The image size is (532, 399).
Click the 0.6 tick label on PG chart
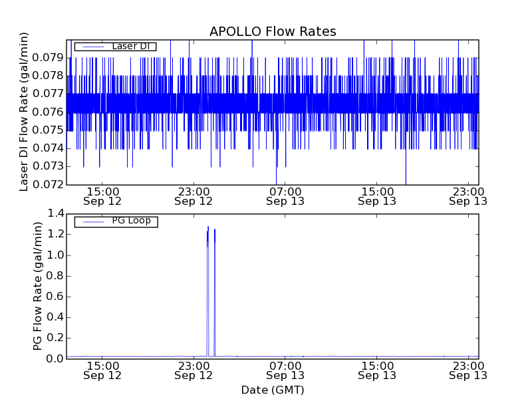pos(55,297)
